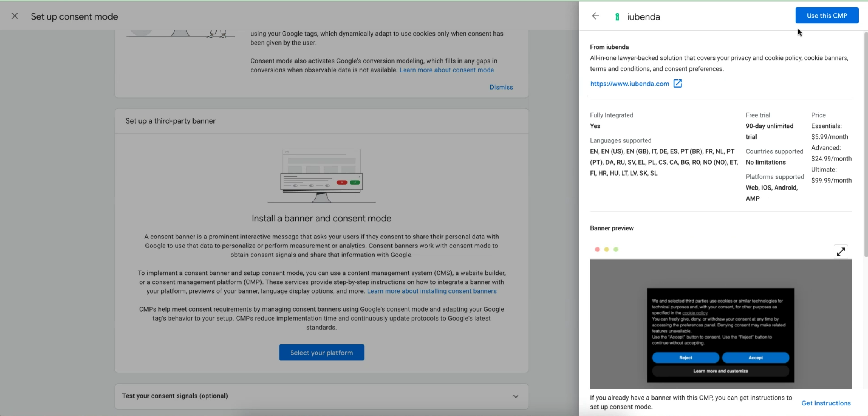Click the iubenda logo icon
Screen dimensions: 868x416
click(x=617, y=16)
